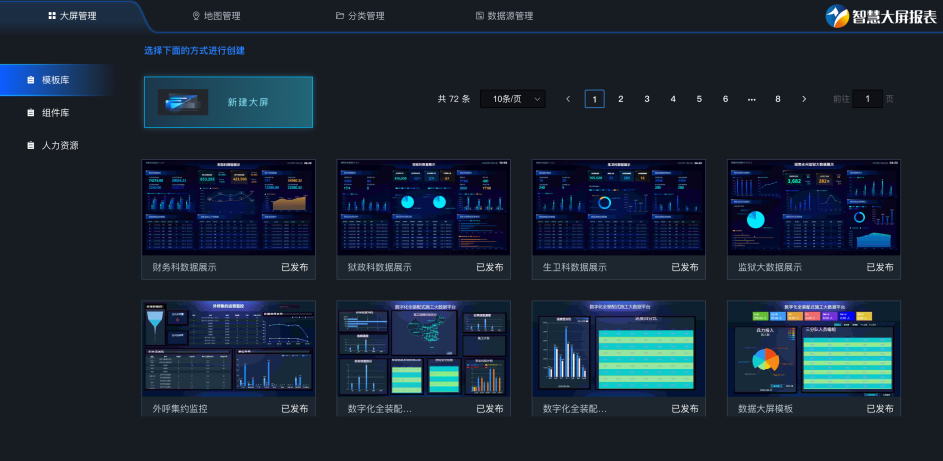The image size is (943, 461).
Task: Open the 10条/页 page size dropdown
Action: pos(513,99)
